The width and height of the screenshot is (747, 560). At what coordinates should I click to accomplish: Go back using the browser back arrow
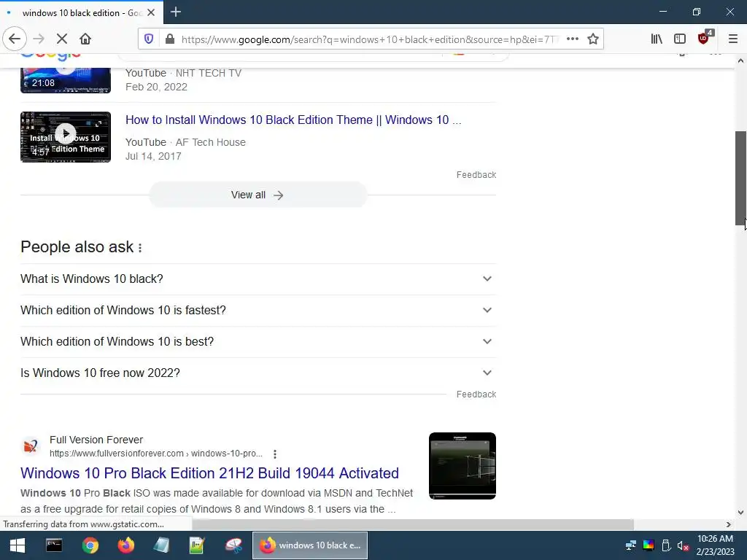[x=15, y=39]
